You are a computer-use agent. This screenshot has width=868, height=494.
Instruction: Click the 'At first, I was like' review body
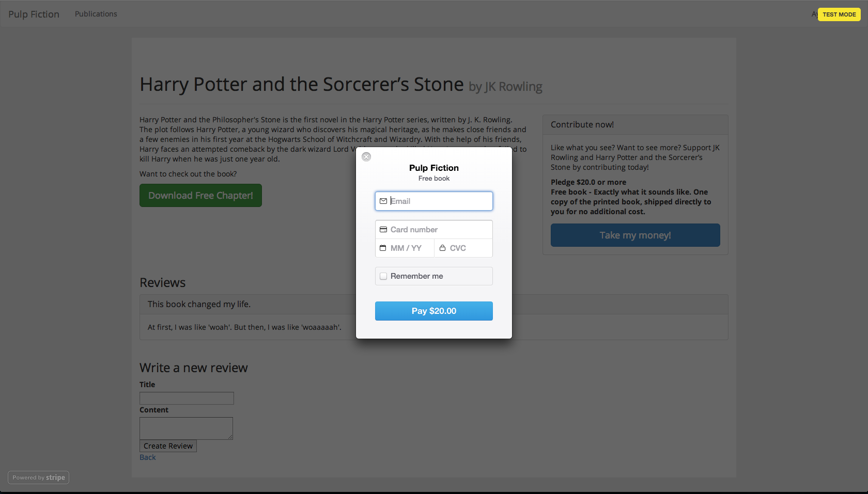[x=244, y=327]
